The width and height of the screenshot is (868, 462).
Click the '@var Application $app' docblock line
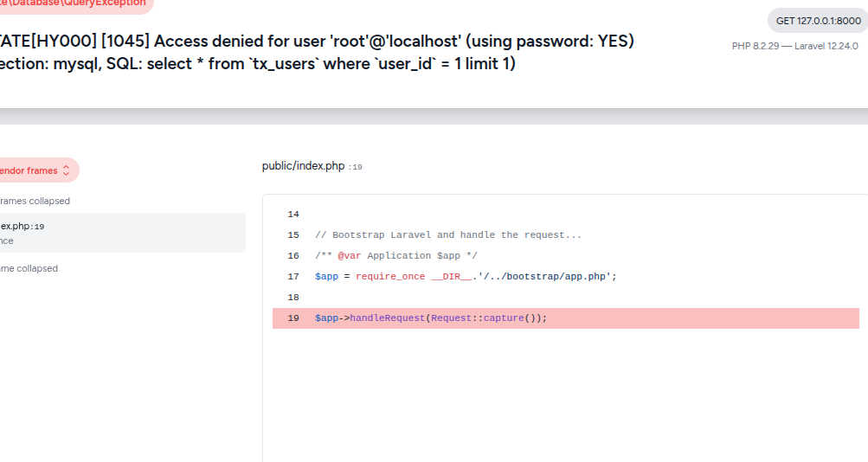point(396,256)
